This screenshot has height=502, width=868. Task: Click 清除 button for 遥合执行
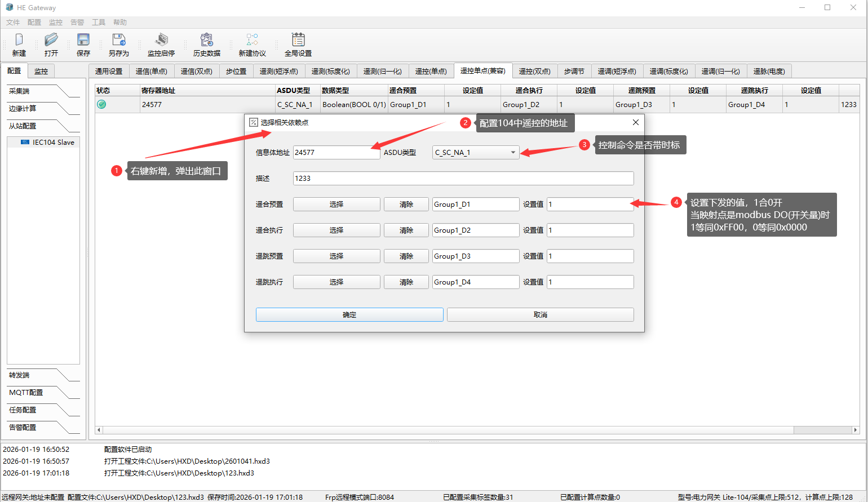(x=406, y=230)
